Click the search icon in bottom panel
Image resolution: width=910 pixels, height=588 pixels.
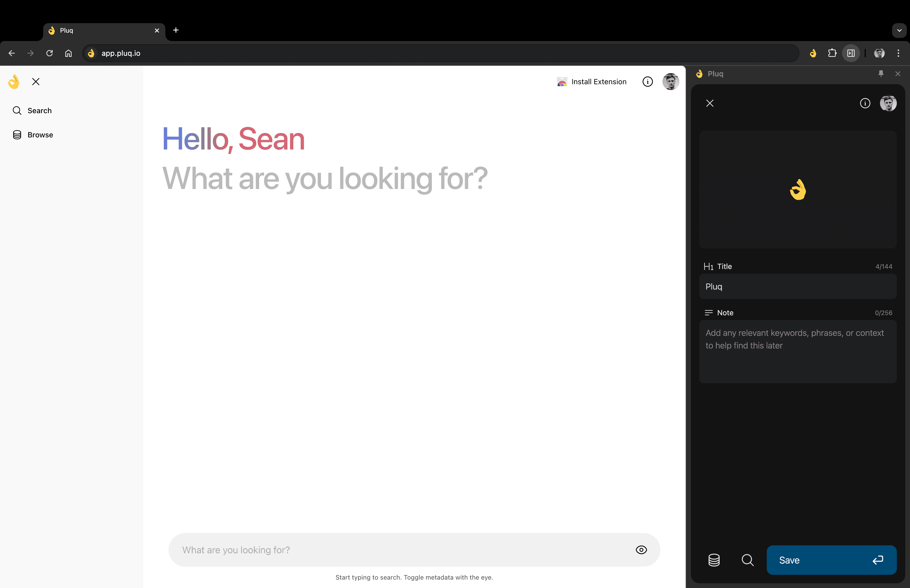click(x=748, y=560)
